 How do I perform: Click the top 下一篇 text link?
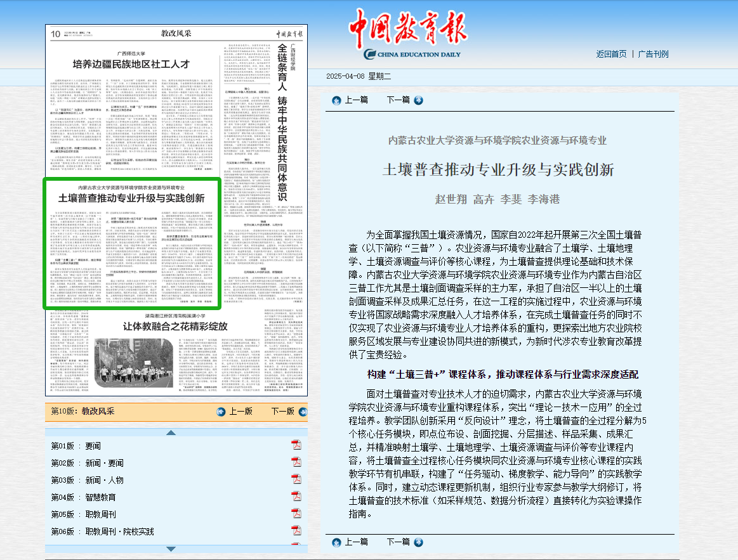pyautogui.click(x=398, y=100)
